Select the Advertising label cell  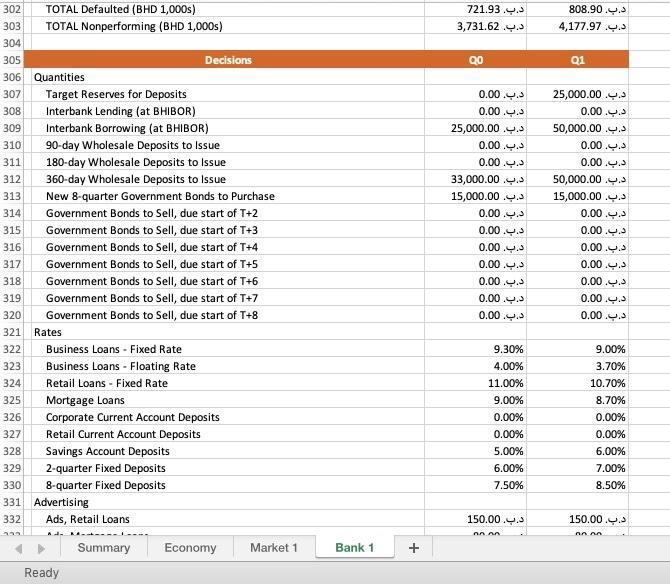click(x=228, y=502)
